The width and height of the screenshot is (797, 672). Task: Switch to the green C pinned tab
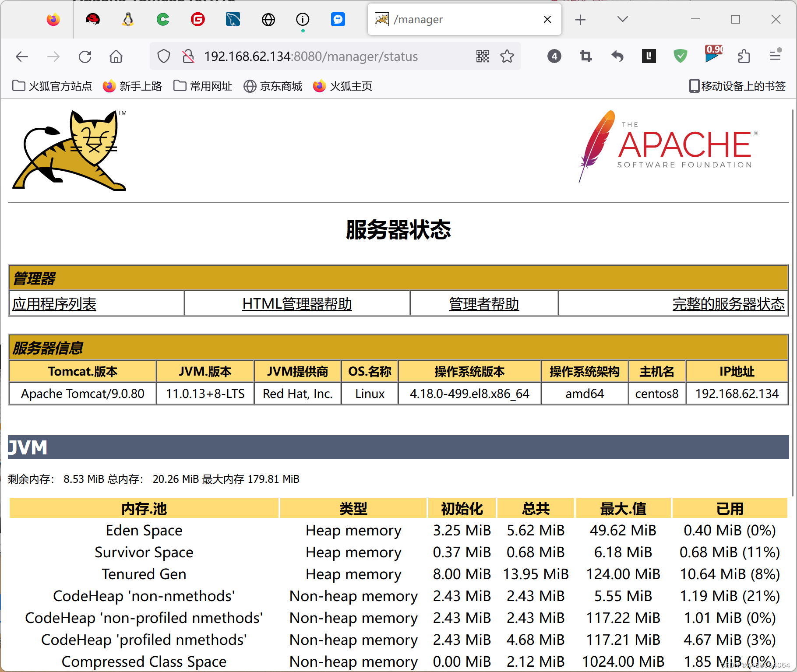click(163, 20)
